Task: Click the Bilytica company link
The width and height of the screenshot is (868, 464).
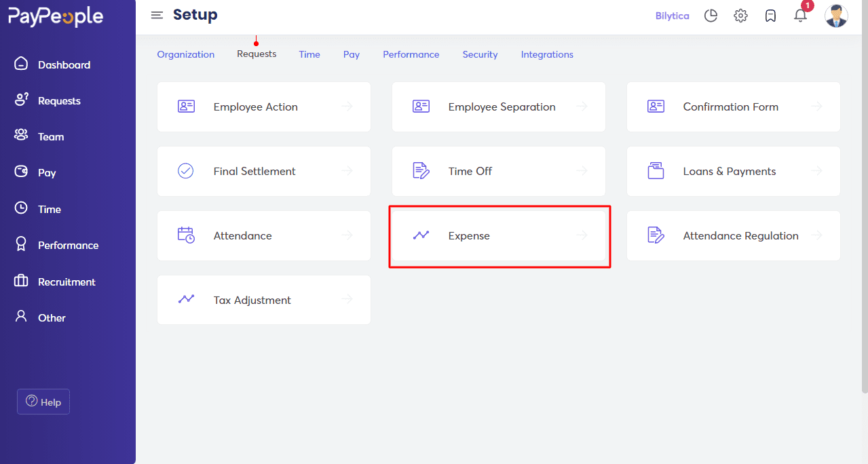Action: click(673, 16)
